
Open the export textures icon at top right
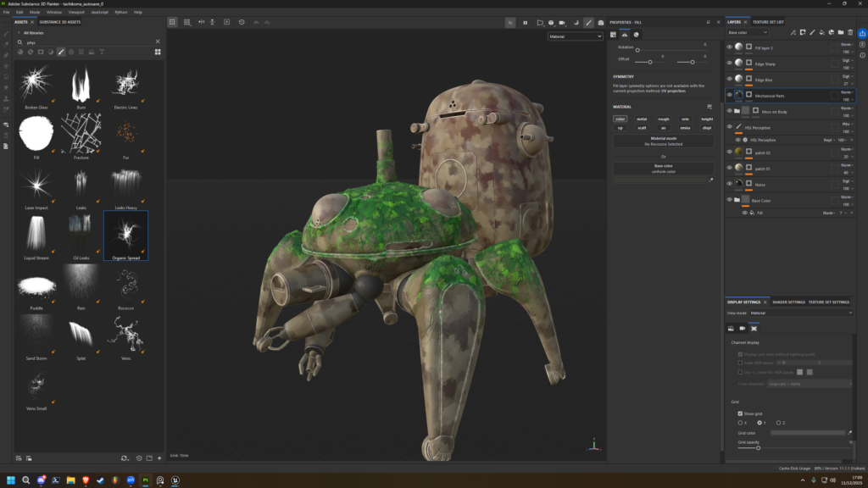[x=862, y=32]
